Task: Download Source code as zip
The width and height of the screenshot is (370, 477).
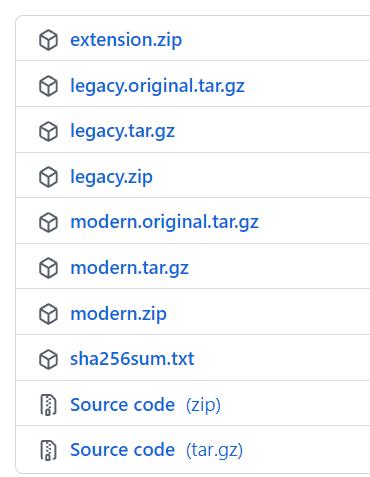Action: [x=145, y=405]
